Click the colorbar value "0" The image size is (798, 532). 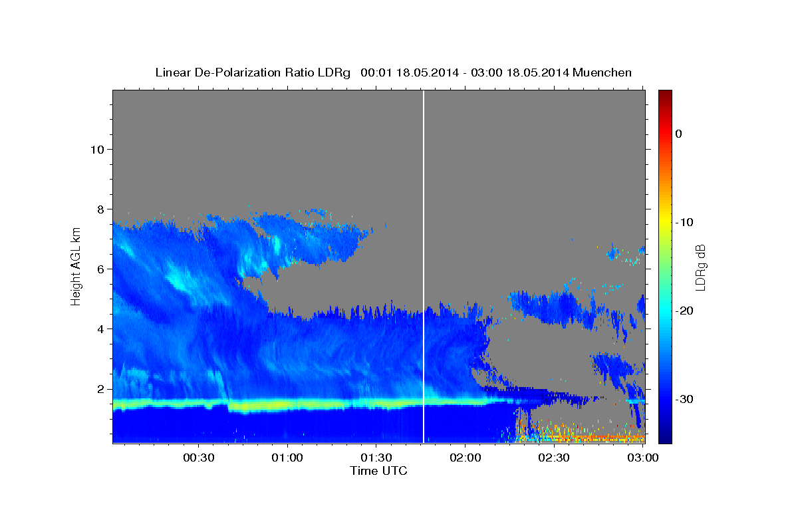click(x=678, y=134)
